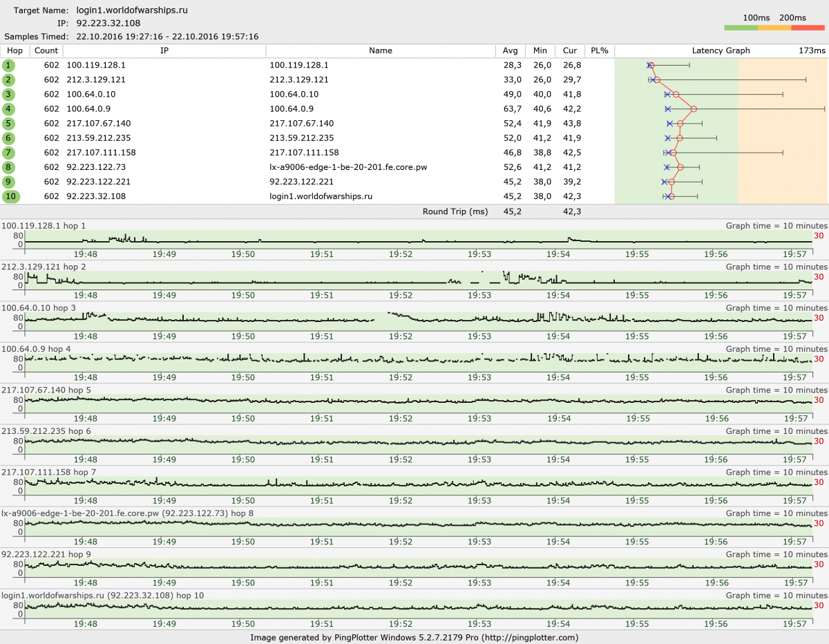829x644 pixels.
Task: Click the green hop 8 circle icon
Action: tap(8, 167)
